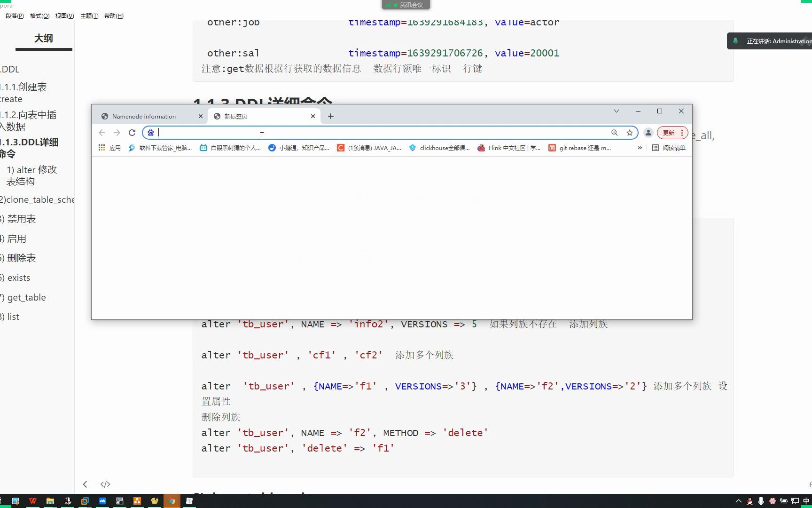Jump to 删除表 outline item
This screenshot has height=508, width=812.
(18, 258)
